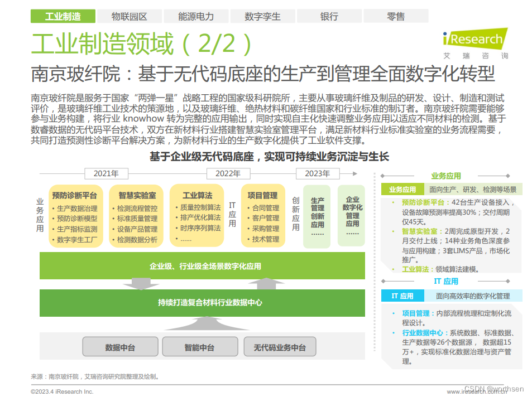Click the www.iresearch.com.cn footer link

477,392
